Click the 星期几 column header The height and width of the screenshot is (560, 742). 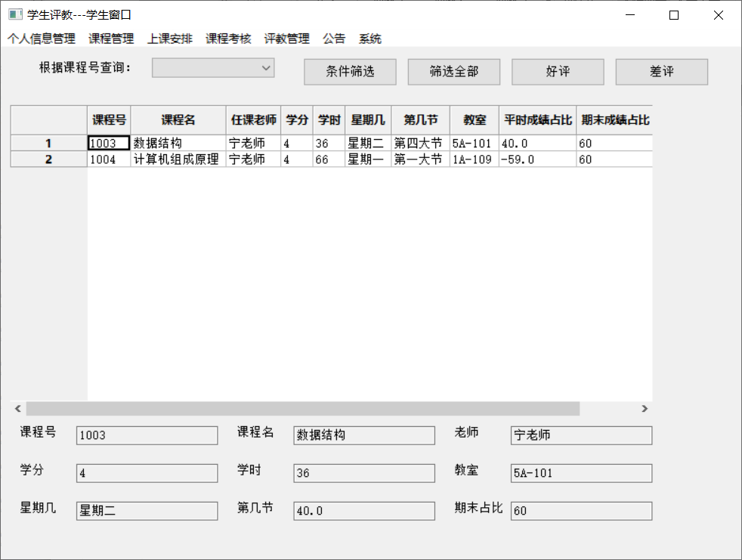368,120
